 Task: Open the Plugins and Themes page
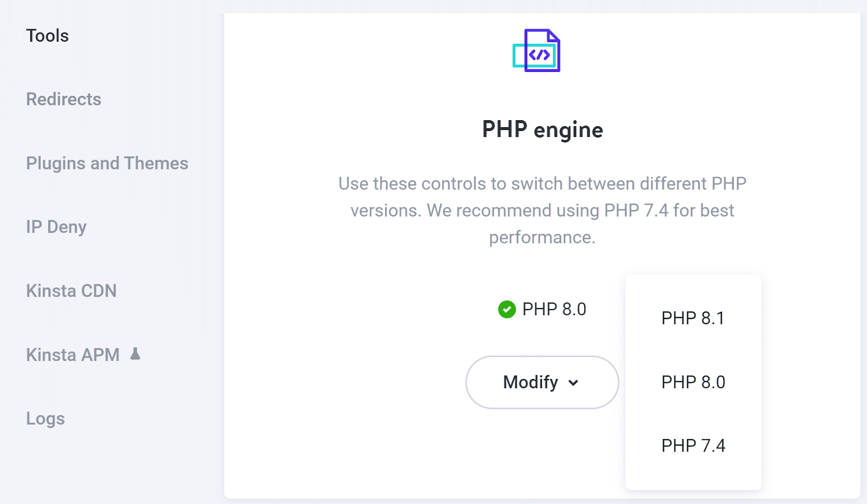(107, 163)
